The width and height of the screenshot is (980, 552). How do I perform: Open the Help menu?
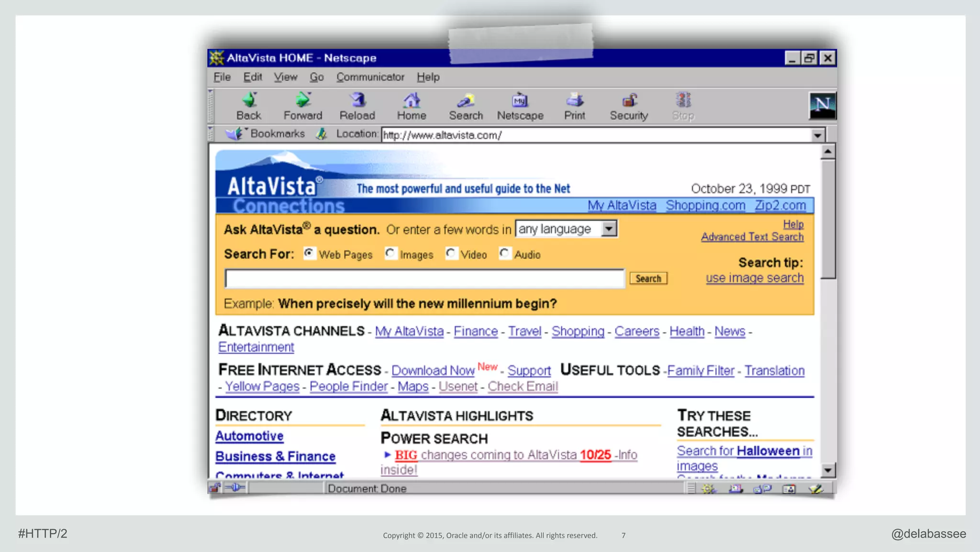pyautogui.click(x=428, y=77)
